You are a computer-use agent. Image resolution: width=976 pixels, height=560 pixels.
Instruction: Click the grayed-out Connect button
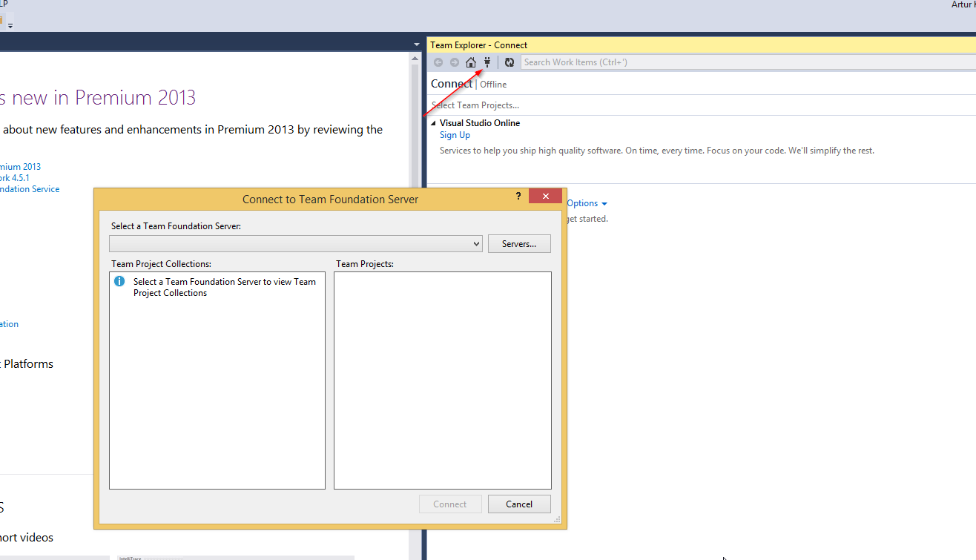[x=450, y=504]
